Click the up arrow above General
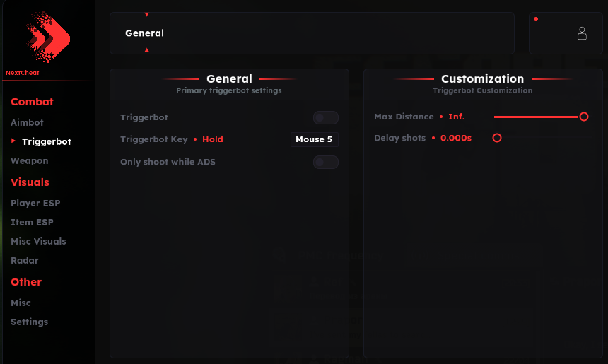The height and width of the screenshot is (364, 608). pos(146,14)
